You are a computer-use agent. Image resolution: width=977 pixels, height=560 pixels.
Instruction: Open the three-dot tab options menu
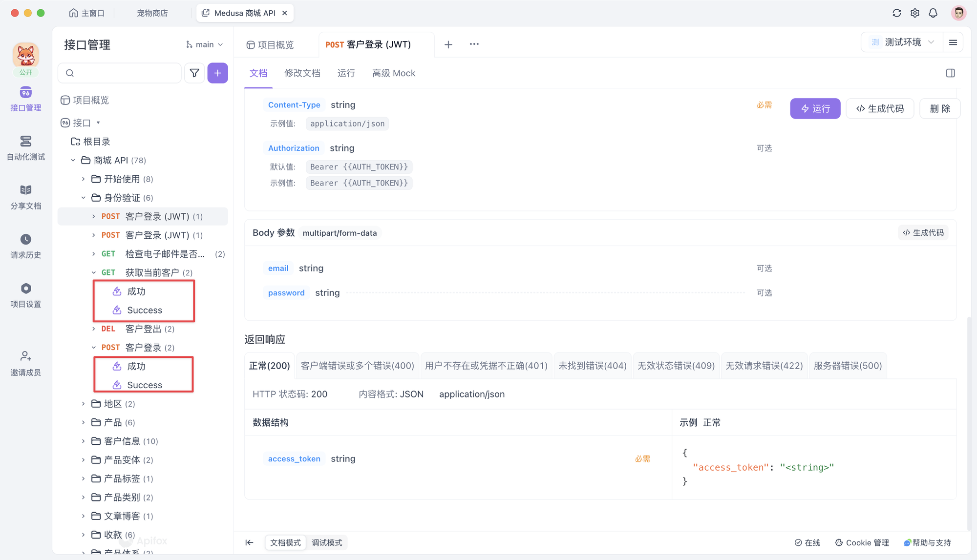[474, 44]
